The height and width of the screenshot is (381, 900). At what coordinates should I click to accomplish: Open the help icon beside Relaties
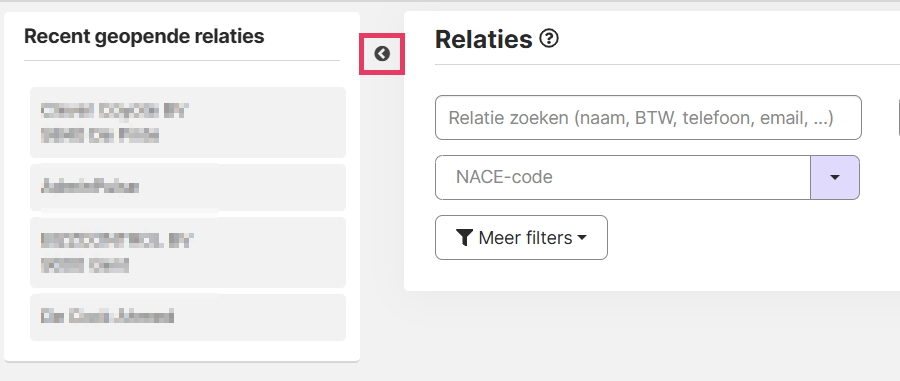(549, 39)
